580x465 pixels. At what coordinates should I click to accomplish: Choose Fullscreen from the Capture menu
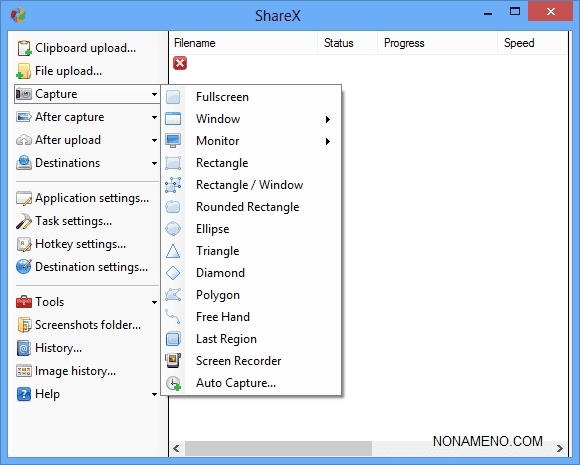click(251, 97)
